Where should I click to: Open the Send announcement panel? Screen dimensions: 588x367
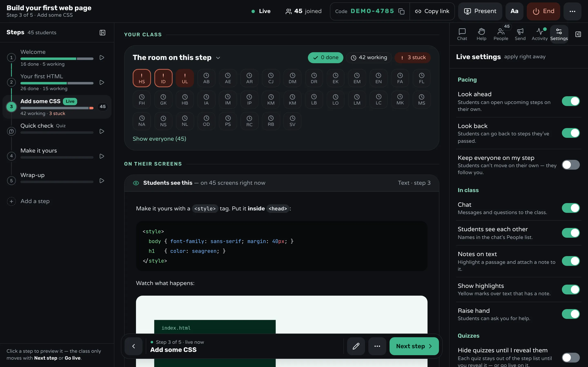click(520, 34)
